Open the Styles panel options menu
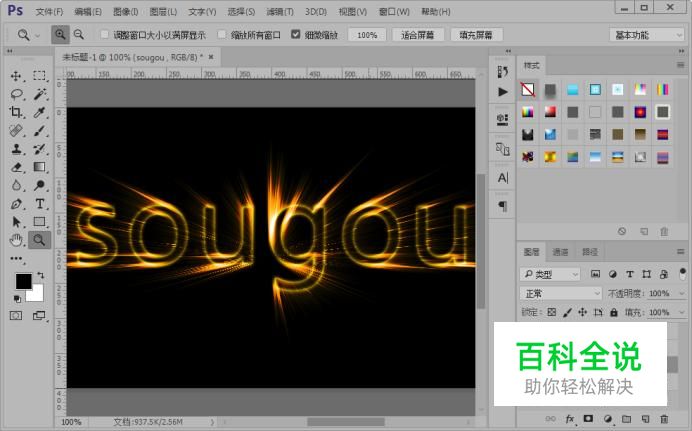The image size is (692, 431). coord(680,65)
